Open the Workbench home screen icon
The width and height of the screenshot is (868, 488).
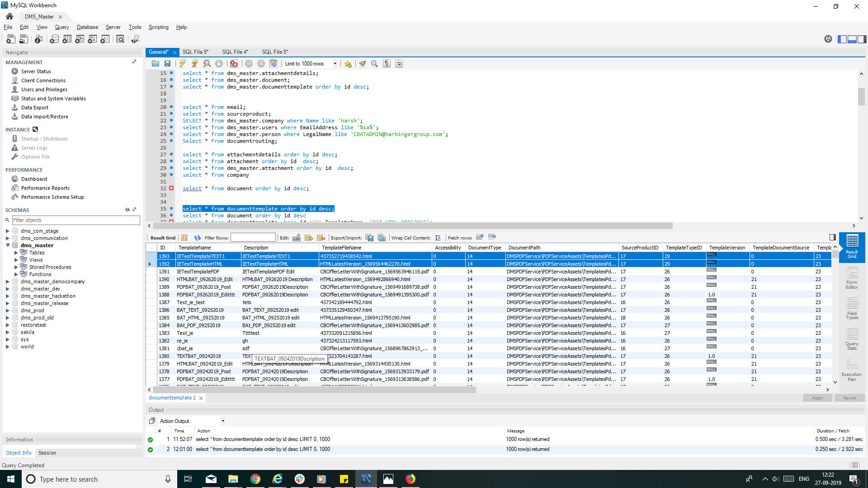pos(9,16)
